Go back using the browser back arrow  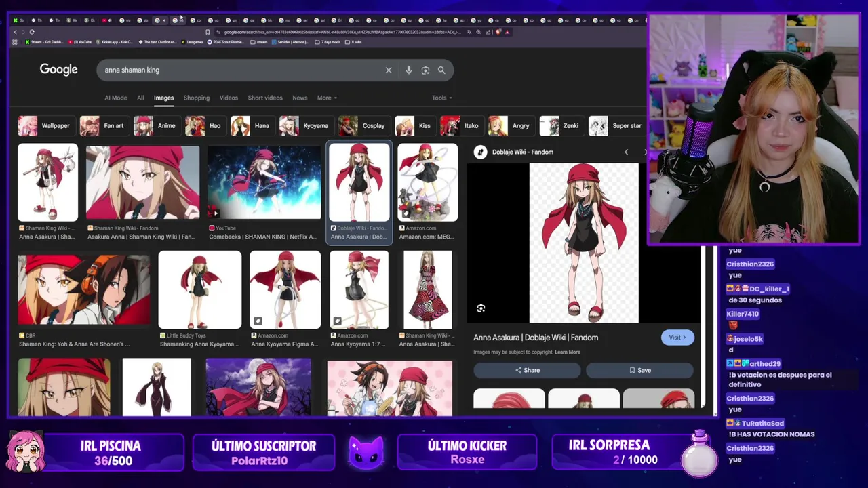pos(15,32)
